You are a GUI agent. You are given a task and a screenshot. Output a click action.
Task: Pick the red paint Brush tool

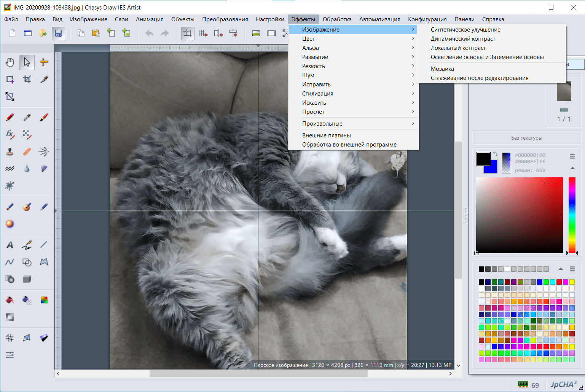tap(44, 117)
